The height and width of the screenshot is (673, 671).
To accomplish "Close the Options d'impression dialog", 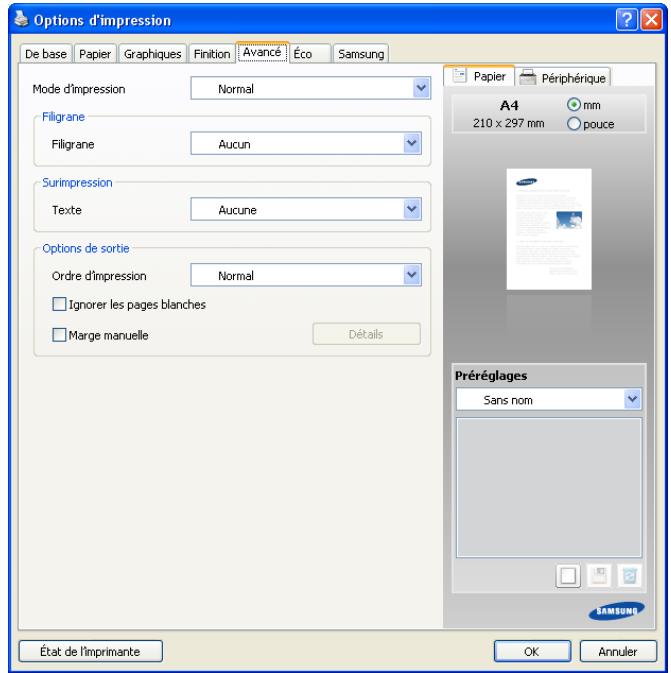I will 651,19.
